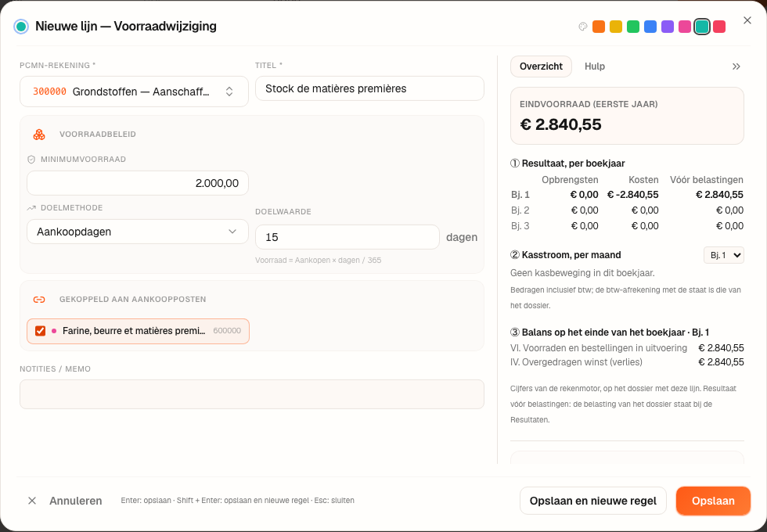The width and height of the screenshot is (767, 532).
Task: Switch to the Overzicht tab
Action: point(541,66)
